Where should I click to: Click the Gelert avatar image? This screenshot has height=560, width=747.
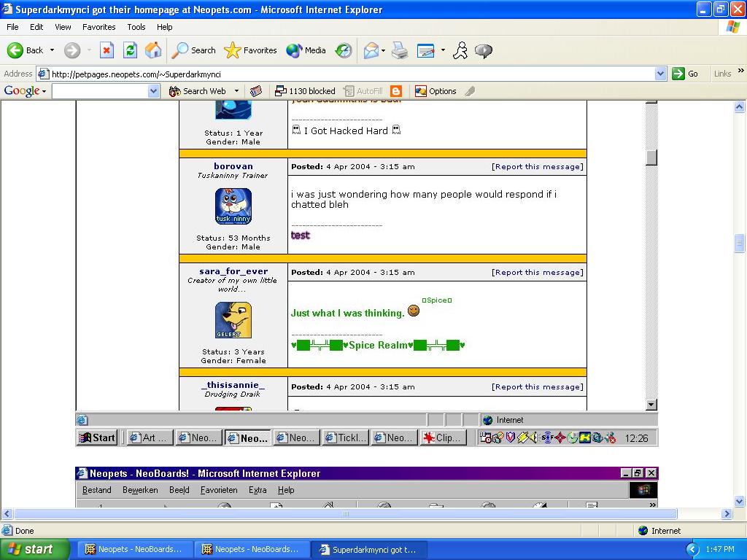pyautogui.click(x=233, y=320)
